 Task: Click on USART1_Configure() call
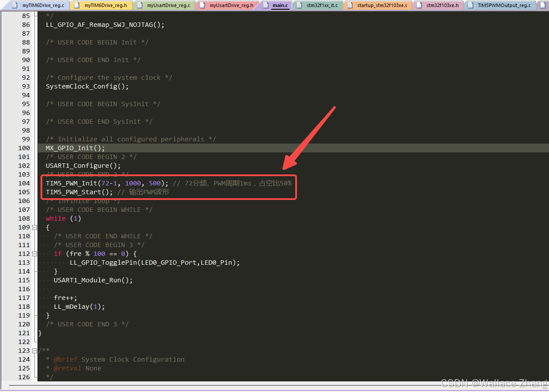coord(83,166)
